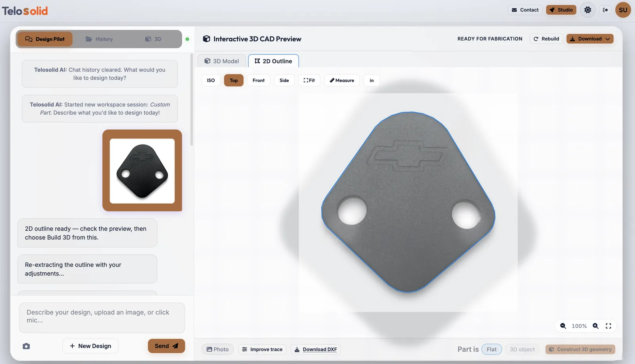Activate the Measure tool
Viewport: 635px width, 364px height.
(x=342, y=80)
